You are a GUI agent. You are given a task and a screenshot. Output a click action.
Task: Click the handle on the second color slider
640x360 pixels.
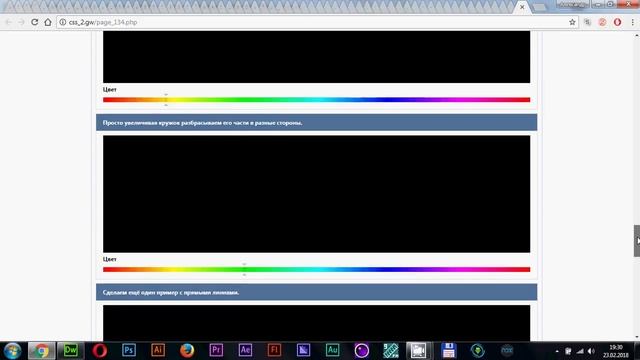[244, 269]
